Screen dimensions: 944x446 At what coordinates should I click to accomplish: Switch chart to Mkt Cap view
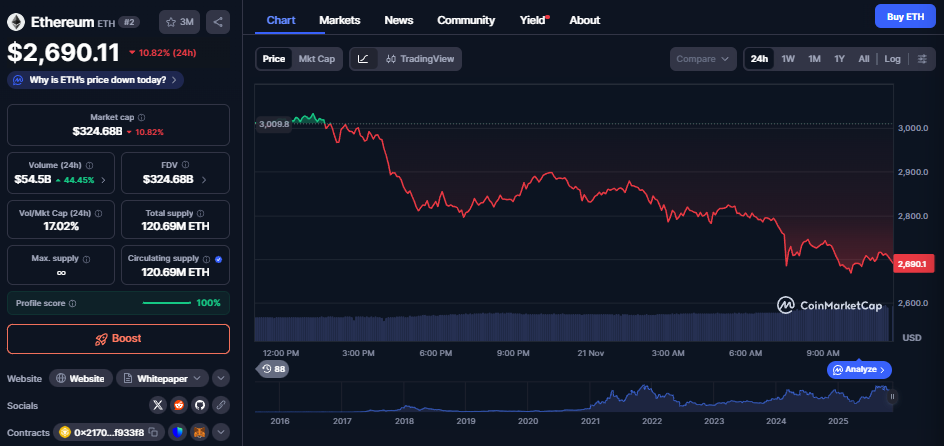coord(317,59)
